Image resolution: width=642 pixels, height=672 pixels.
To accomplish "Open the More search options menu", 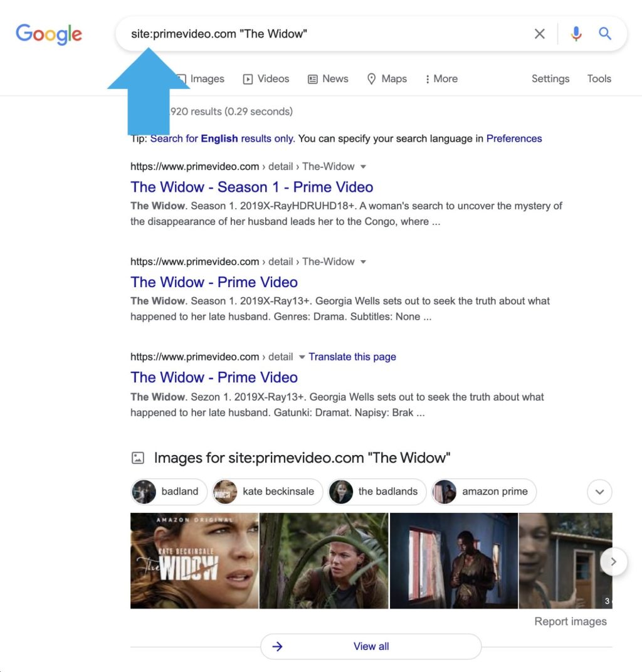I will (x=441, y=79).
